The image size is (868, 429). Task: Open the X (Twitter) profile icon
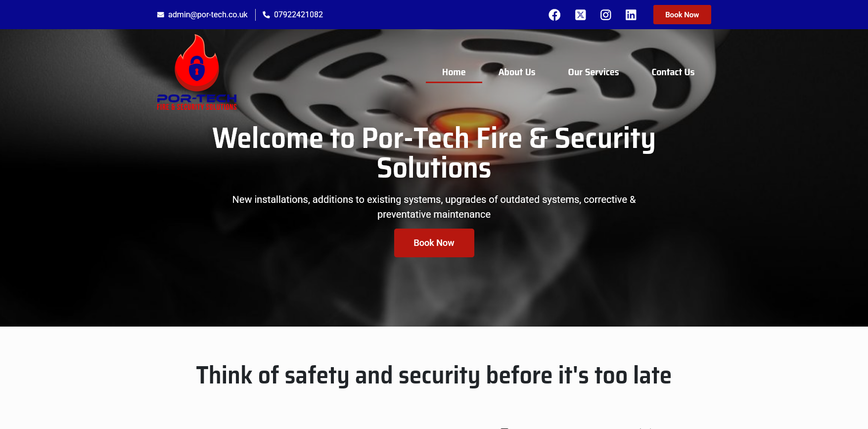coord(580,15)
